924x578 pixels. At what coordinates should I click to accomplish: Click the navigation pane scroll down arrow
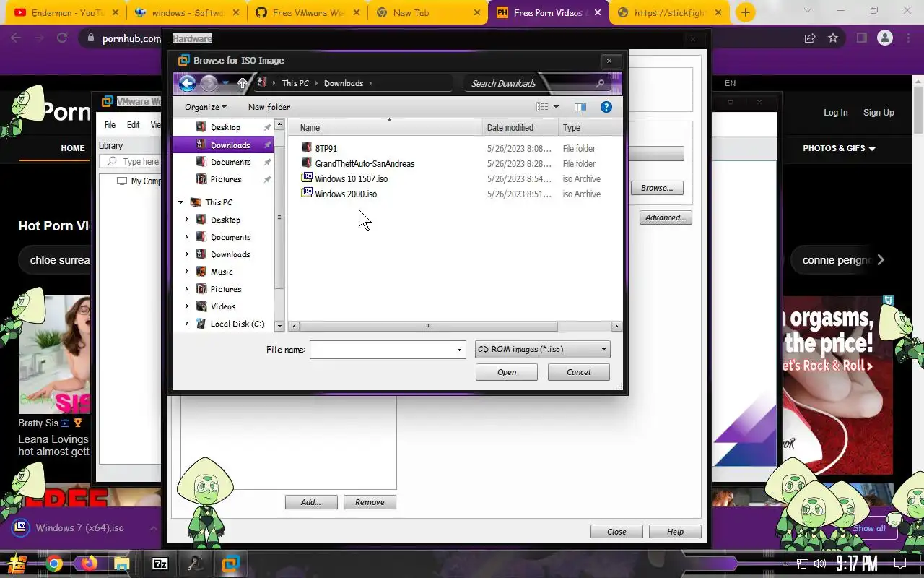click(280, 327)
